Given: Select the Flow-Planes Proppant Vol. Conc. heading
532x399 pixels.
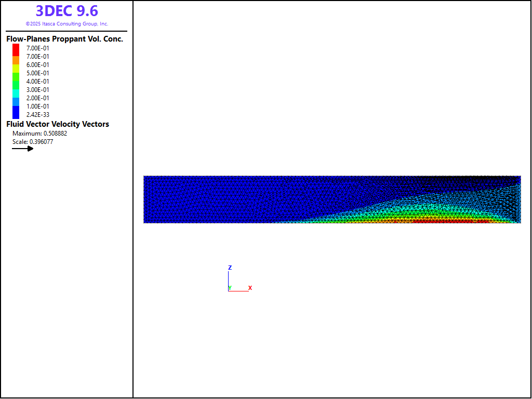Looking at the screenshot, I should coord(64,39).
